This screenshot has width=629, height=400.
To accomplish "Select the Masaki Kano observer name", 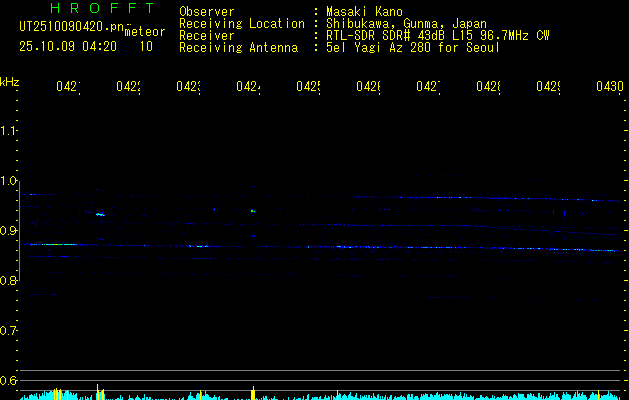I will 364,12.
